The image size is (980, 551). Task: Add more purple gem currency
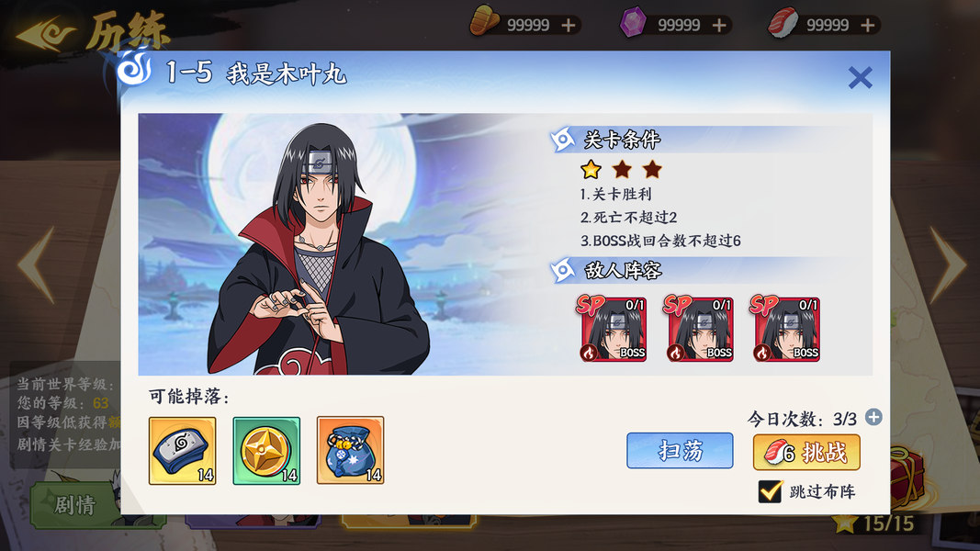tap(719, 25)
